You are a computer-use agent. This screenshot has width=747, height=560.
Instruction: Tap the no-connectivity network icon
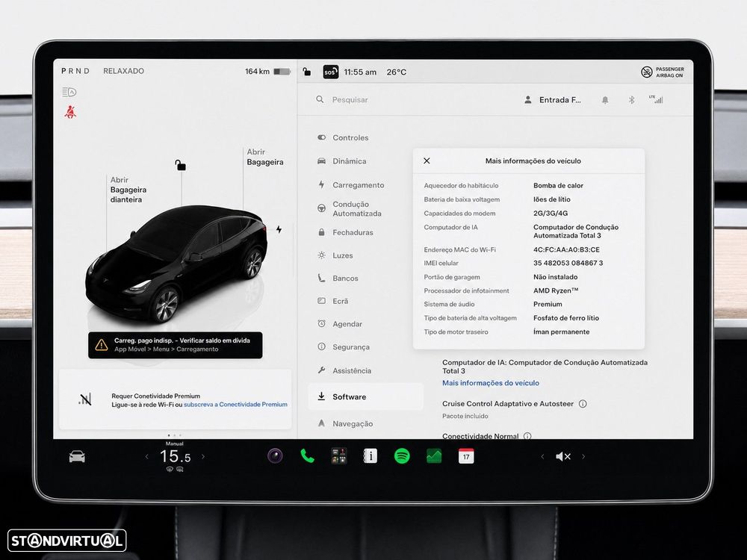point(85,399)
